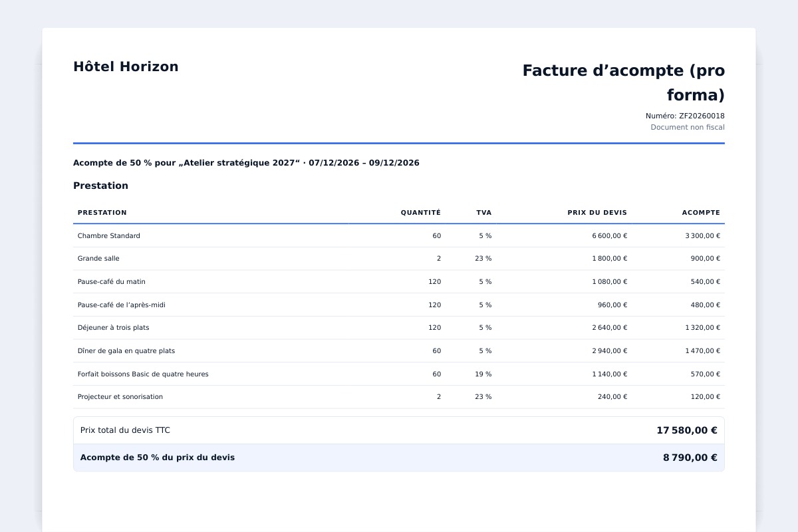Select the Chambre Standard row label
Viewport: 798px width, 532px height.
pos(109,235)
